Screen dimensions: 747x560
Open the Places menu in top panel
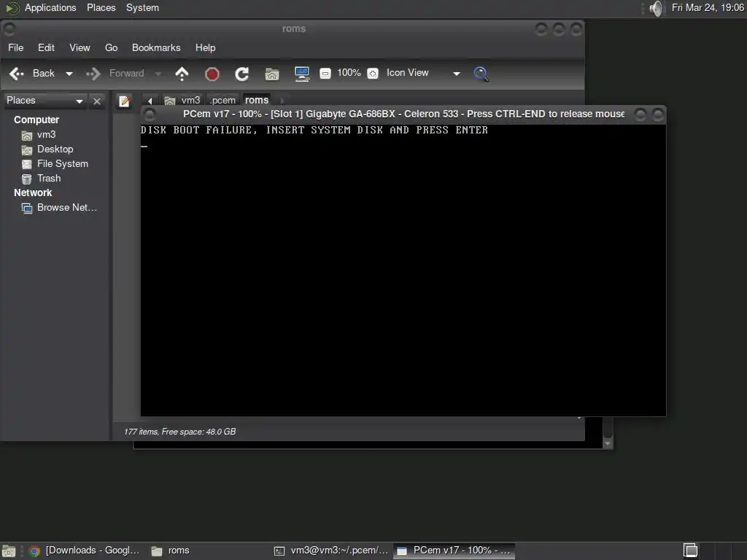[101, 7]
